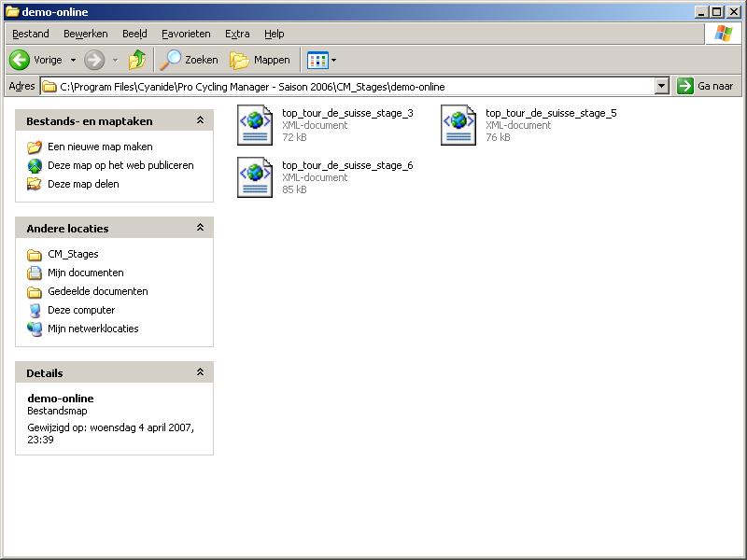Open the back button history dropdown arrow
The height and width of the screenshot is (560, 747).
72,60
